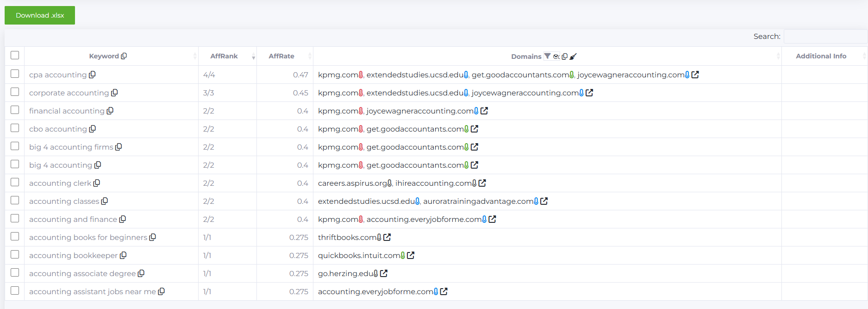Toggle the select-all checkbox in table header
Screen dimensions: 868x309
(x=15, y=55)
